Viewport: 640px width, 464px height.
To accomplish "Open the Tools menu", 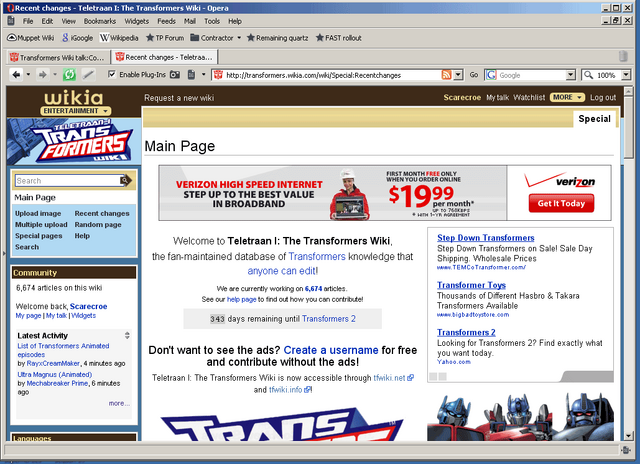I will pyautogui.click(x=212, y=21).
